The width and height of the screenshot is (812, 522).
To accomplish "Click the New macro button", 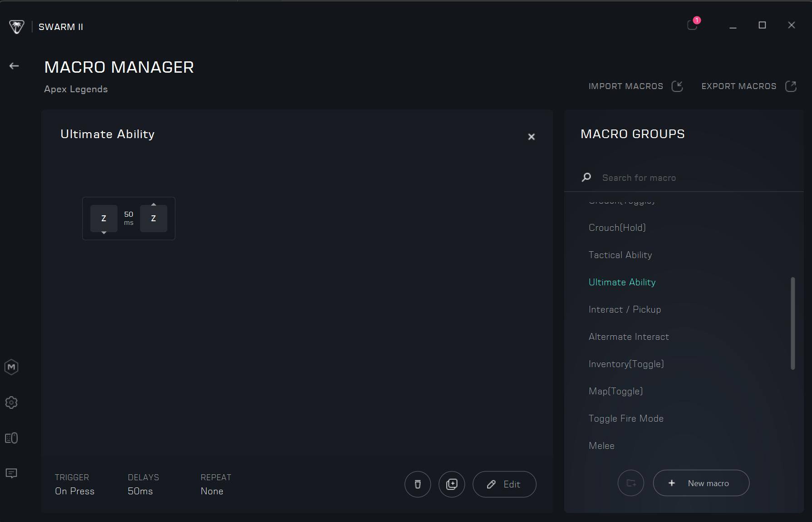I will pos(701,483).
